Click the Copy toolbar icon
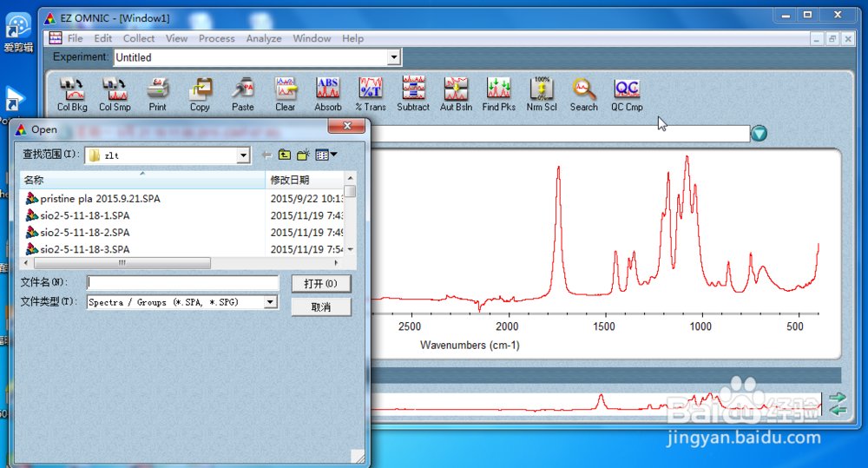This screenshot has height=468, width=868. (200, 94)
